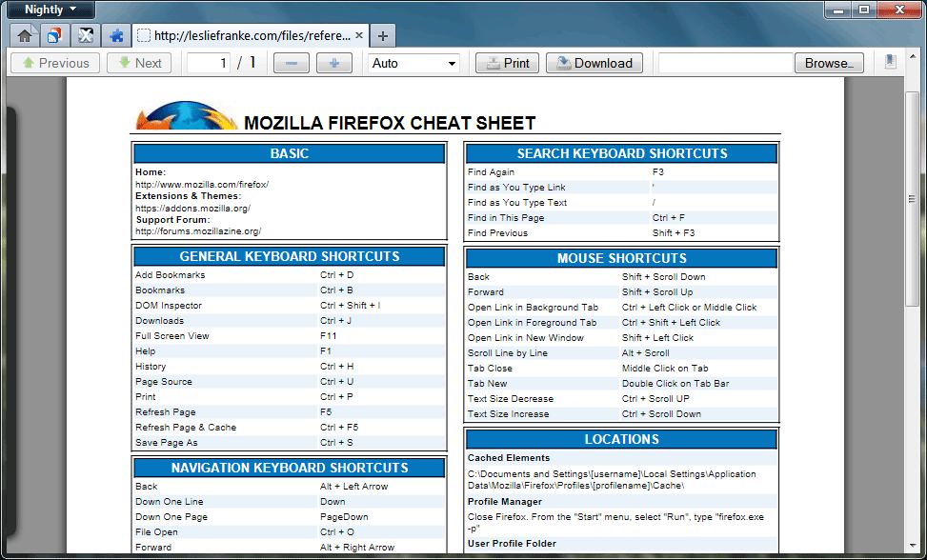Click the bookmark icon in PDF toolbar
927x560 pixels.
(891, 62)
